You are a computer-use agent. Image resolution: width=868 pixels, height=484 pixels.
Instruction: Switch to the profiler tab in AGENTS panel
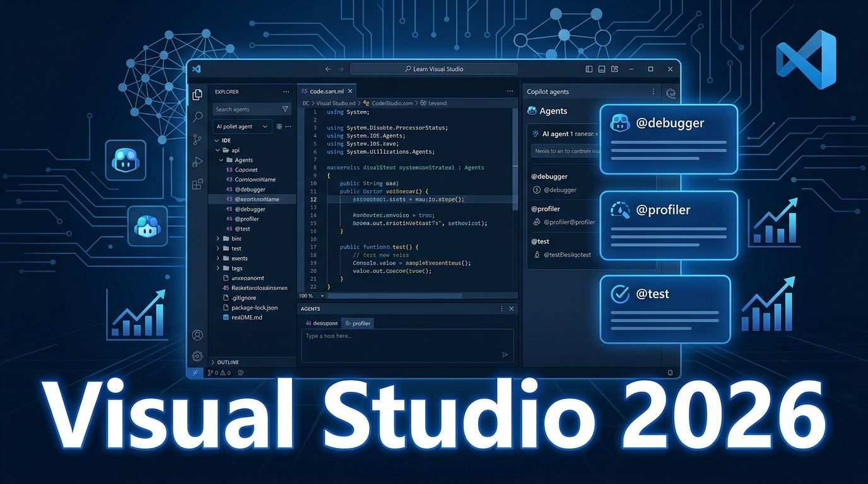tap(358, 323)
